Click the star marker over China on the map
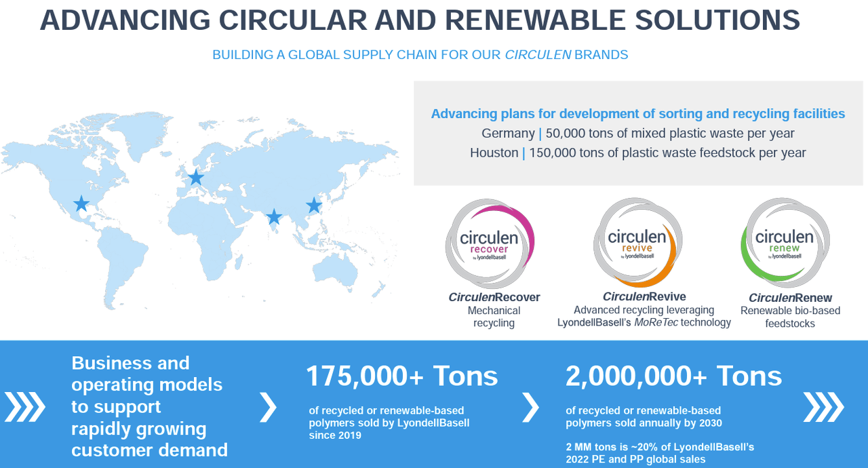 (x=314, y=205)
